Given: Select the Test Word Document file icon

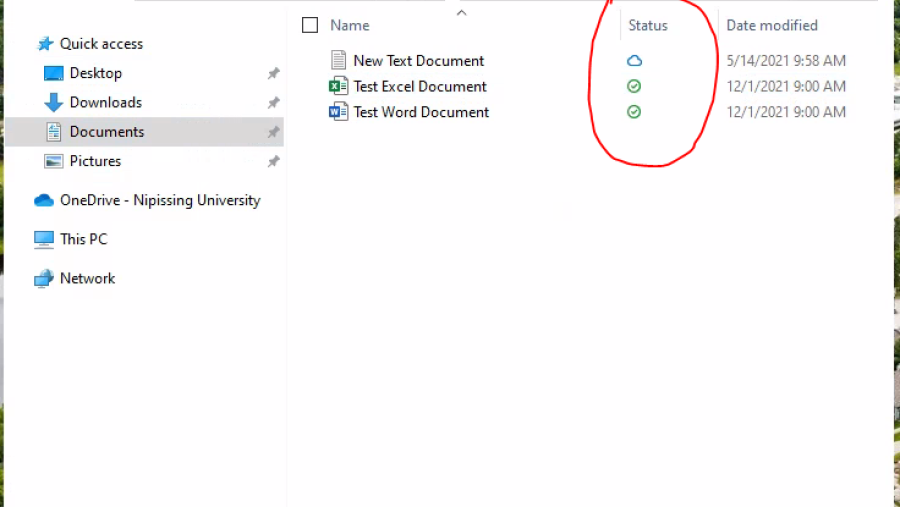Looking at the screenshot, I should click(339, 112).
